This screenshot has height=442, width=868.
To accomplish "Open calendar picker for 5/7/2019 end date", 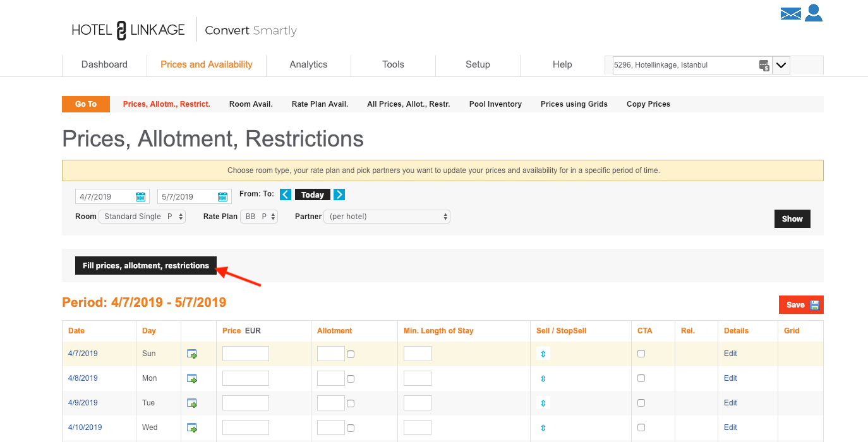I will point(222,197).
